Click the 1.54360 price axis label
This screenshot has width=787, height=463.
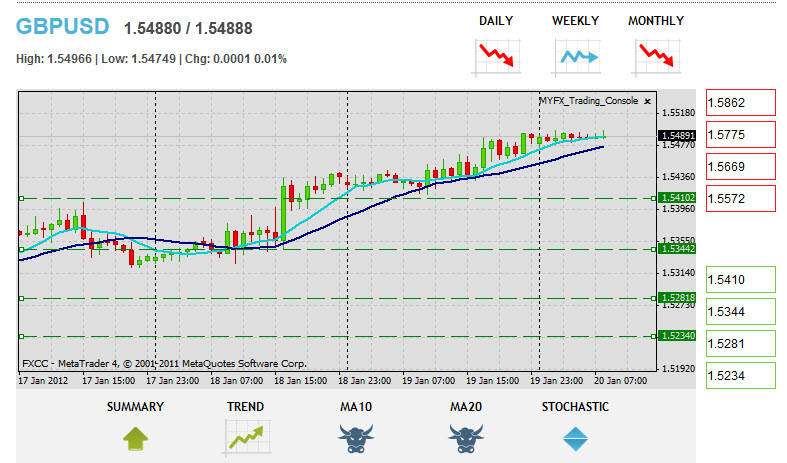click(x=679, y=177)
